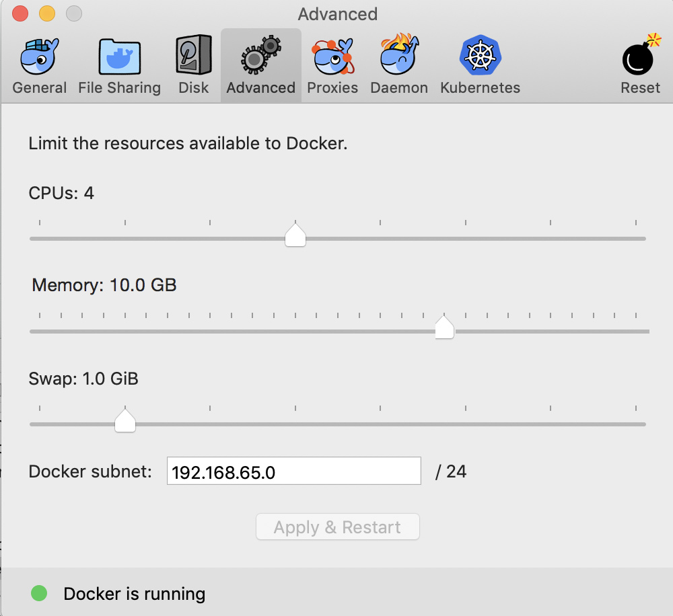Open the Proxies settings pane

(x=332, y=64)
